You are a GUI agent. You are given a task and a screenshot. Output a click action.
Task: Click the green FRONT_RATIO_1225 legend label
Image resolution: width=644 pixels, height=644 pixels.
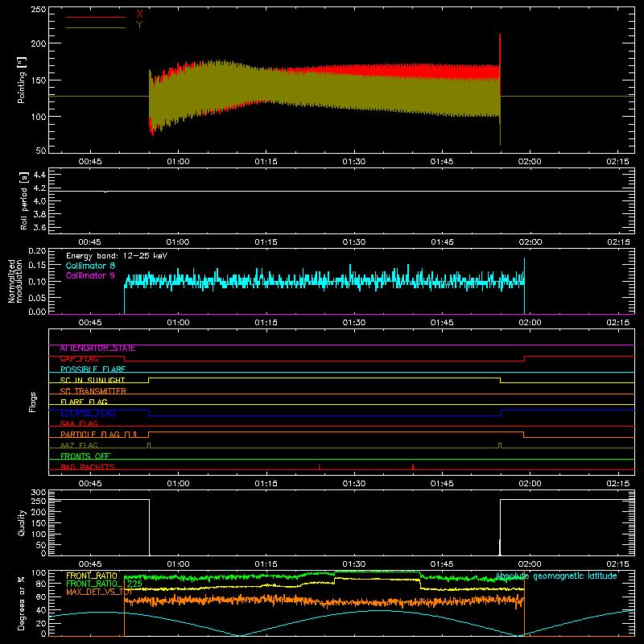click(x=104, y=584)
